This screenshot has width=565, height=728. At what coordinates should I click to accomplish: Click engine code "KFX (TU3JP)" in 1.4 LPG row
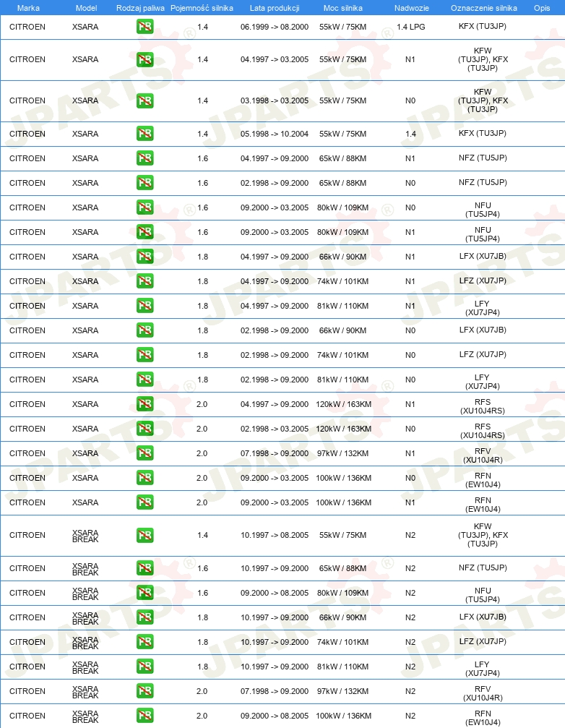pyautogui.click(x=483, y=27)
